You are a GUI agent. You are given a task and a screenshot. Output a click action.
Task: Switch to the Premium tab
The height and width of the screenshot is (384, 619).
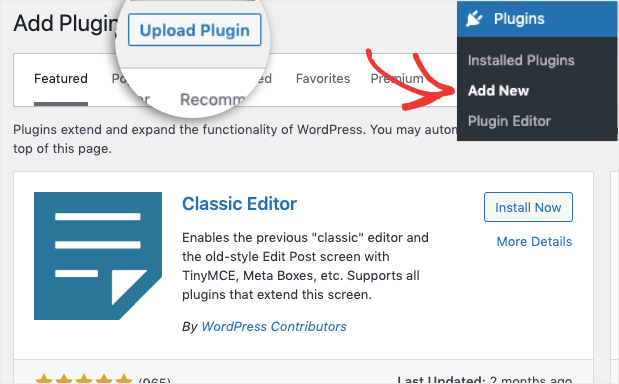point(397,79)
